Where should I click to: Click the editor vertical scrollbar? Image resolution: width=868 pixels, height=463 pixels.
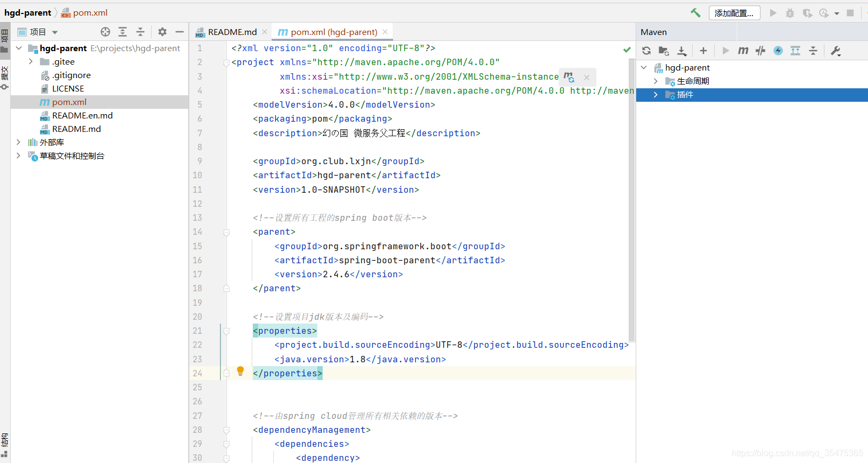point(631,199)
